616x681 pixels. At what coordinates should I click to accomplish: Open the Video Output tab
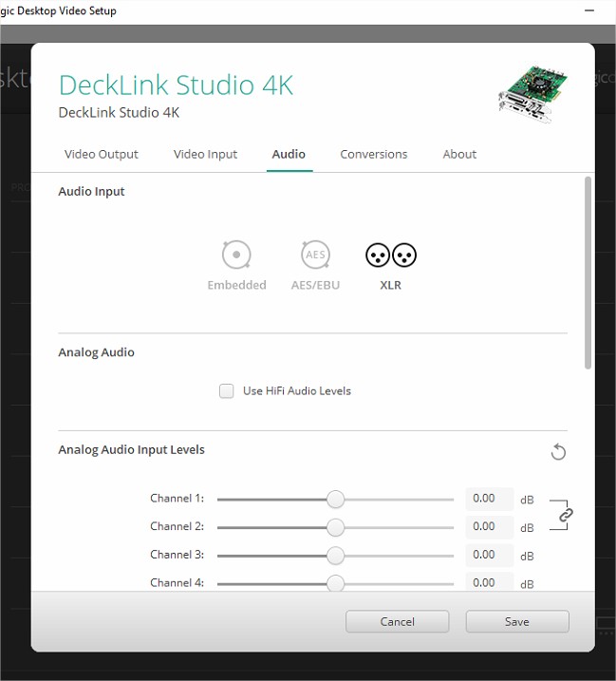pos(102,154)
